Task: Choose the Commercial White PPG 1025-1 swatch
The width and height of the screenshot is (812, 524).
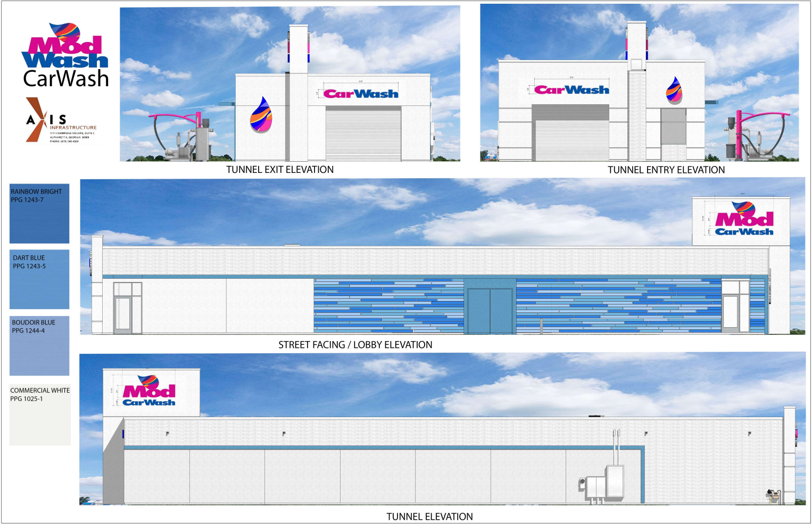Action: [x=40, y=415]
